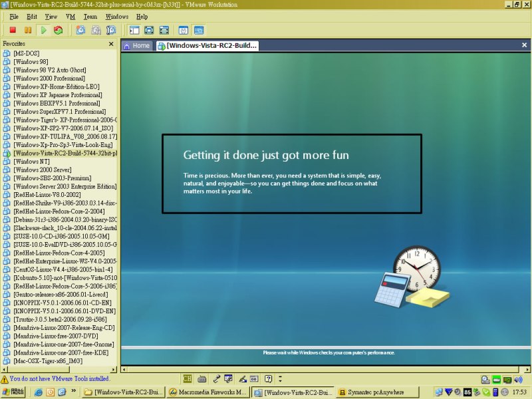Close the current VM tab
The height and width of the screenshot is (399, 532).
[x=524, y=45]
